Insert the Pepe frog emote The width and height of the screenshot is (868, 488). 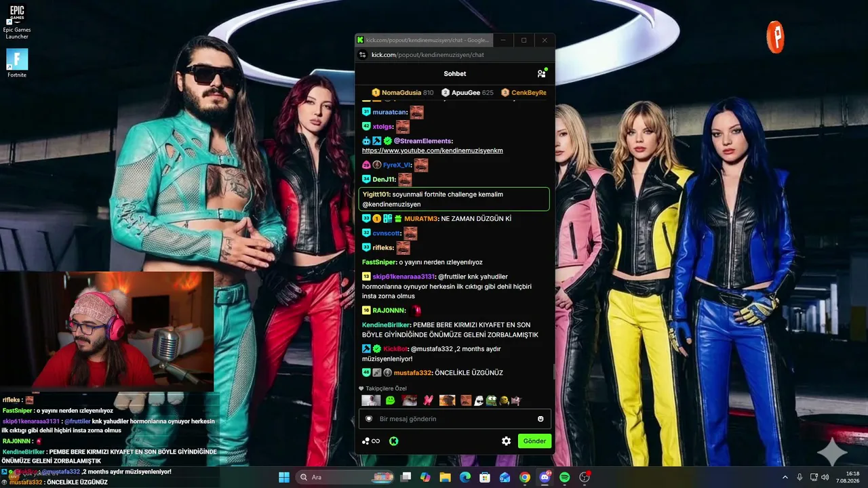pyautogui.click(x=491, y=401)
